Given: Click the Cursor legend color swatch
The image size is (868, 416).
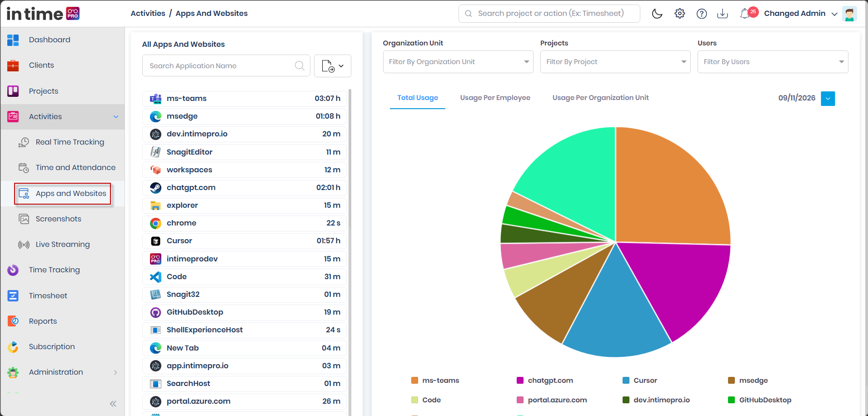Looking at the screenshot, I should coord(626,381).
